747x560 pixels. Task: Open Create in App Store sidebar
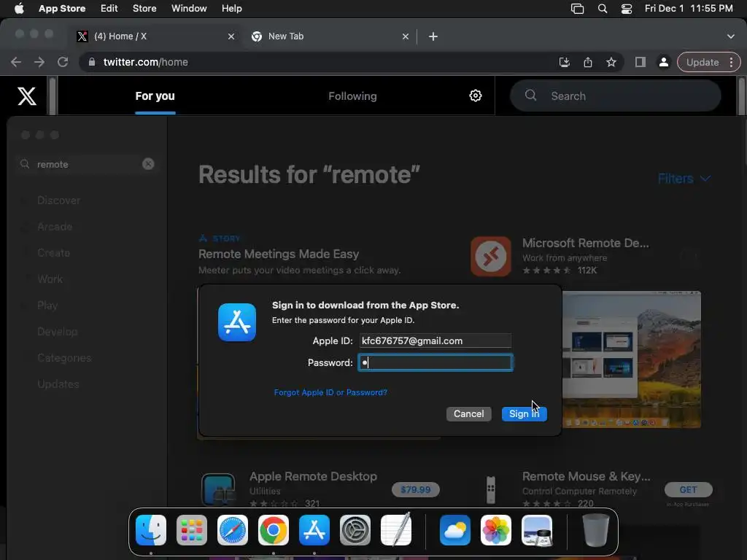[53, 253]
